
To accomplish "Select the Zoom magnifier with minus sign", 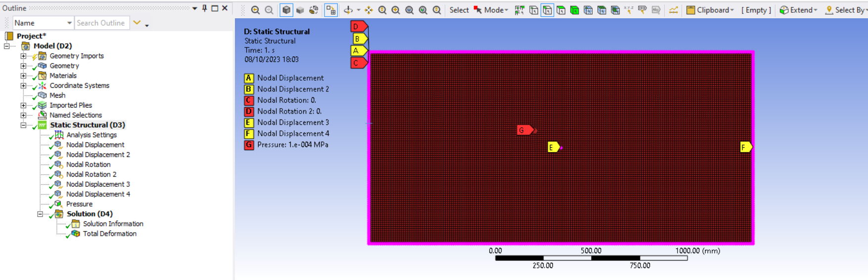I will click(x=382, y=10).
